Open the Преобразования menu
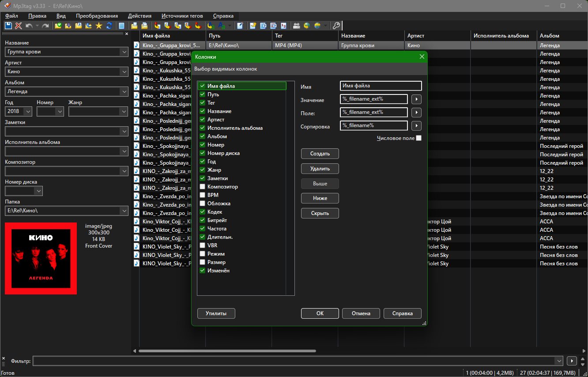 [97, 15]
